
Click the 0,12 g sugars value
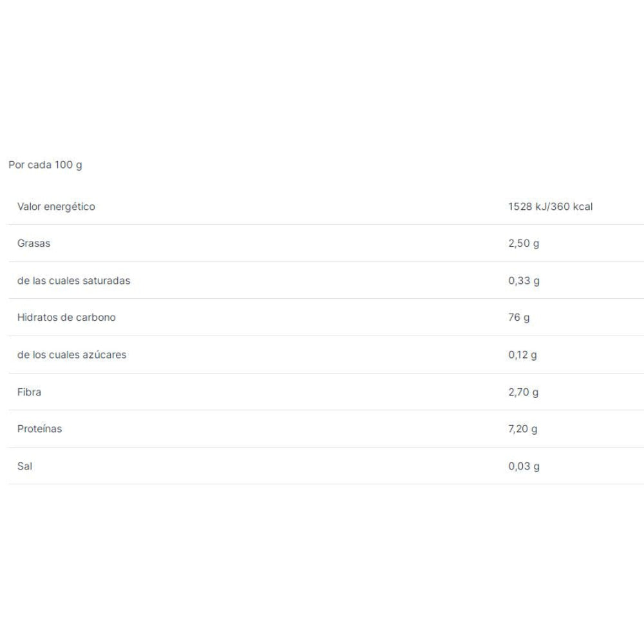(x=522, y=355)
